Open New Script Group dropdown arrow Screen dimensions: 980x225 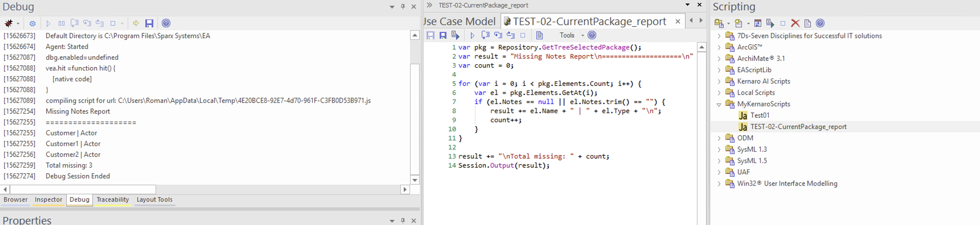click(x=728, y=24)
